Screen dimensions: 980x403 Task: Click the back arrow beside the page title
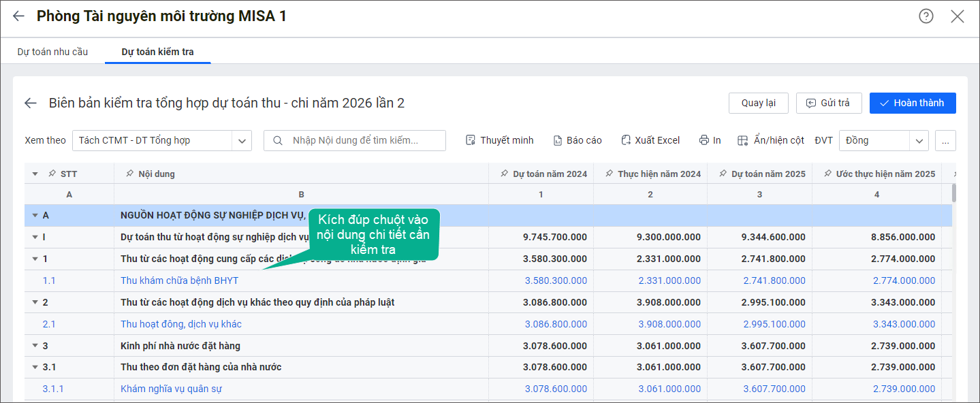[18, 16]
